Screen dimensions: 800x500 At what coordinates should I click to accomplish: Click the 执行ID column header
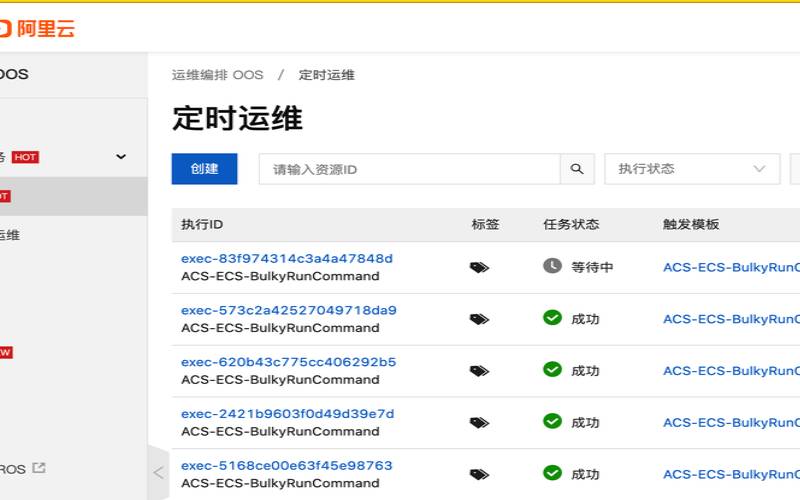[x=202, y=224]
